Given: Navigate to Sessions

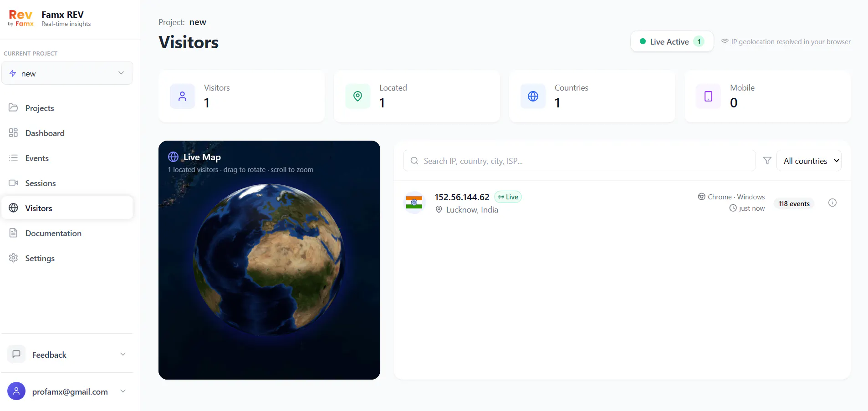Looking at the screenshot, I should tap(67, 183).
